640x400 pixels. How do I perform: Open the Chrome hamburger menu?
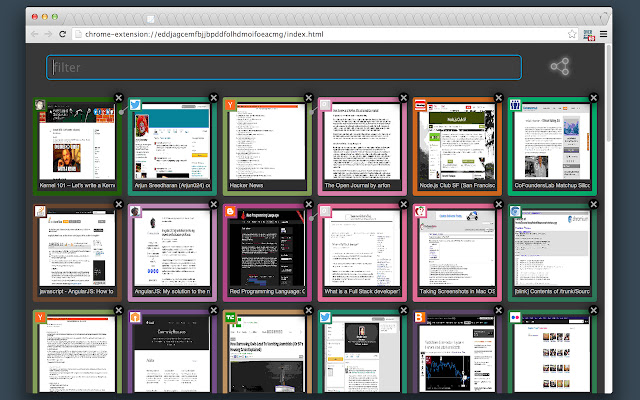603,34
